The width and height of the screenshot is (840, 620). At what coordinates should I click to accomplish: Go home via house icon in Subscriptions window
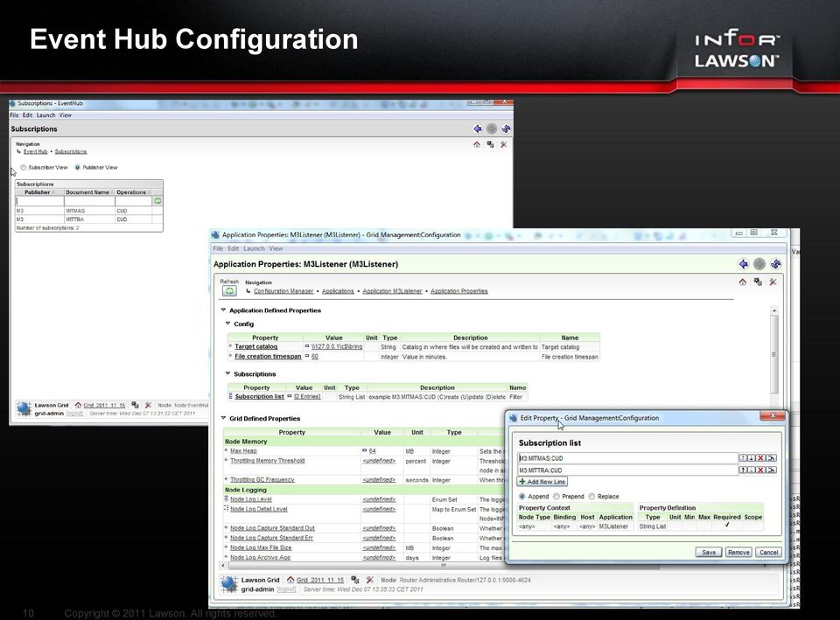click(x=477, y=144)
